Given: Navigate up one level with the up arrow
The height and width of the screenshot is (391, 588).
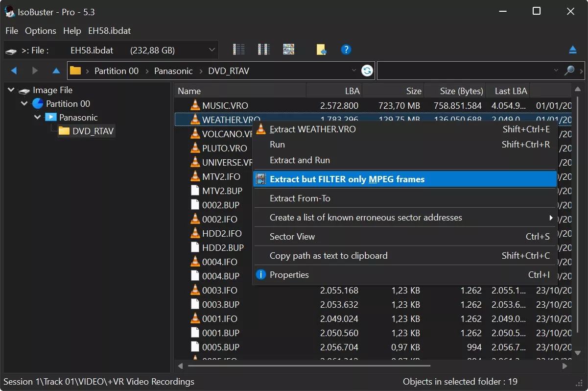Looking at the screenshot, I should (x=56, y=71).
